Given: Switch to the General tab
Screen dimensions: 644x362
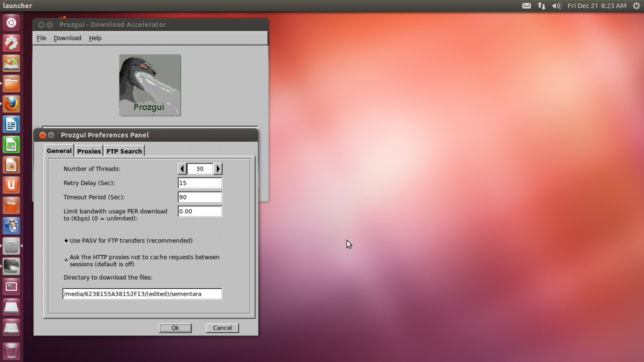Looking at the screenshot, I should click(x=59, y=150).
